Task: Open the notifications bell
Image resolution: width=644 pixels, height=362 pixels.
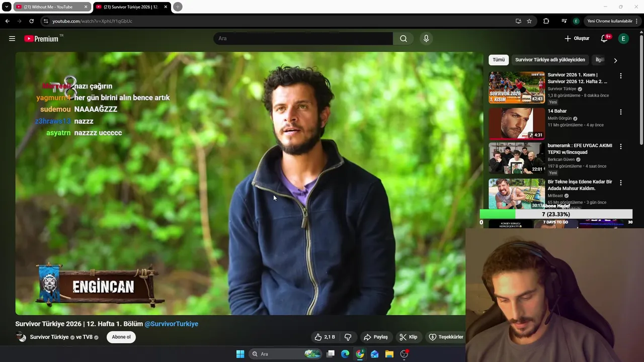Action: point(605,39)
